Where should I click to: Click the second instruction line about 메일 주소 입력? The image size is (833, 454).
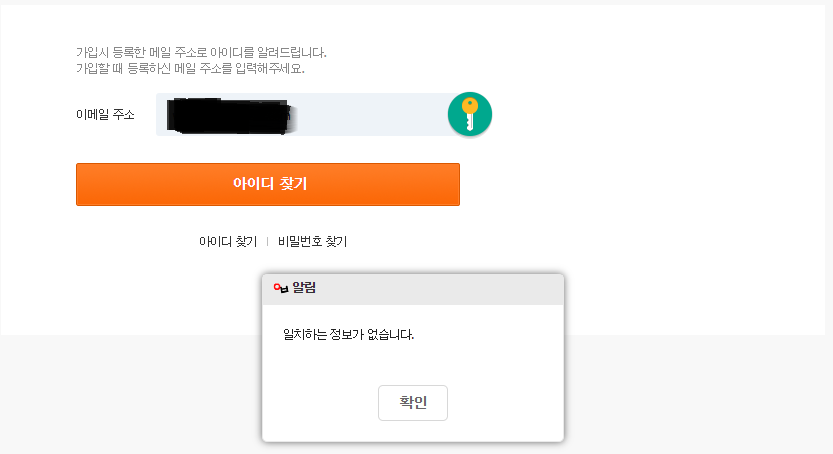pos(190,69)
